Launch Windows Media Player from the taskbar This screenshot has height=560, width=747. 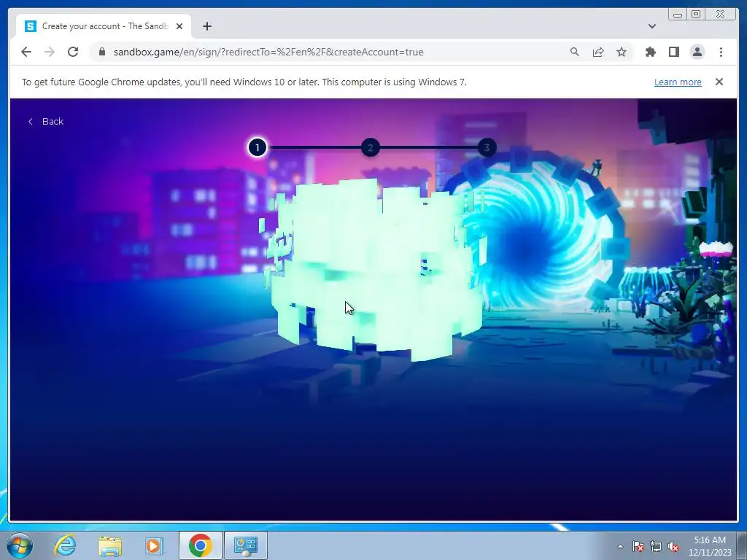point(154,545)
